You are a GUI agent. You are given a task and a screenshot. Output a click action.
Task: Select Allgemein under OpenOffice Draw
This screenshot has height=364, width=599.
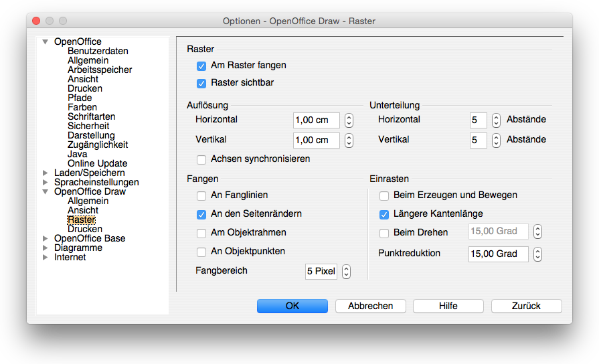click(x=88, y=201)
